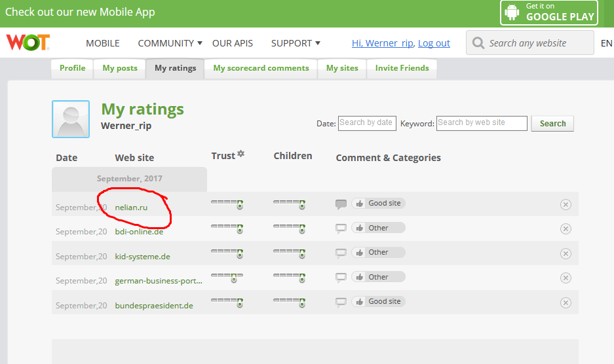Viewport: 614px width, 364px height.
Task: Adjust Children slider for nelian.ru
Action: [x=290, y=204]
